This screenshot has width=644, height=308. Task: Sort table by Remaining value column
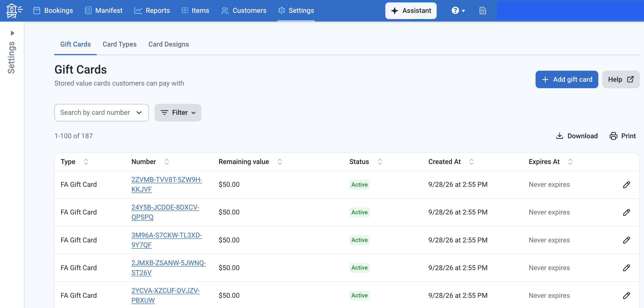(280, 162)
